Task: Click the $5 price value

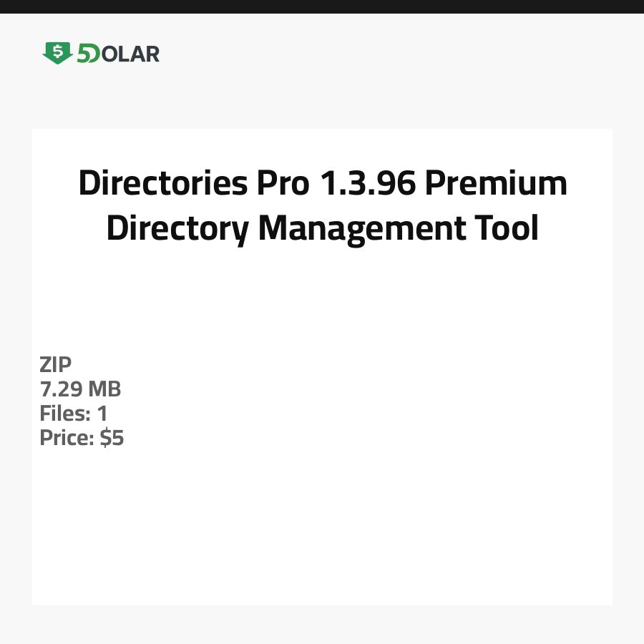Action: click(112, 438)
